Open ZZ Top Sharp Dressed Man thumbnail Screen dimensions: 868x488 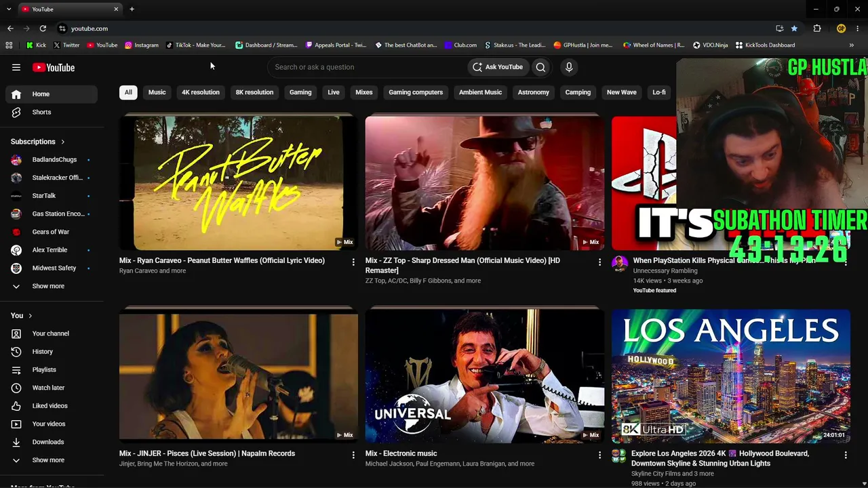click(x=485, y=183)
